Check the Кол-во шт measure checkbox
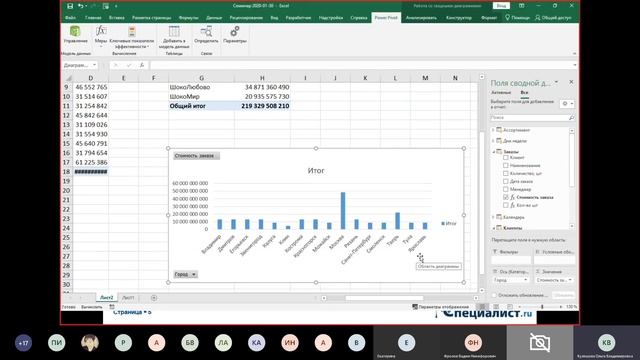The width and height of the screenshot is (640, 360). pos(506,205)
